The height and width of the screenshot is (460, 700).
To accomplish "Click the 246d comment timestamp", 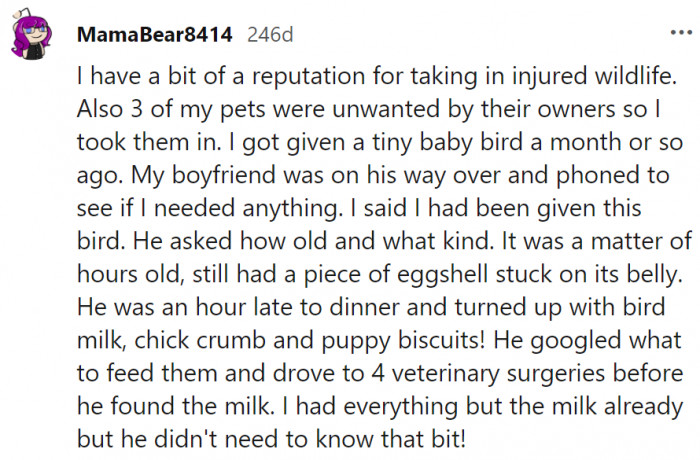I will [x=270, y=35].
